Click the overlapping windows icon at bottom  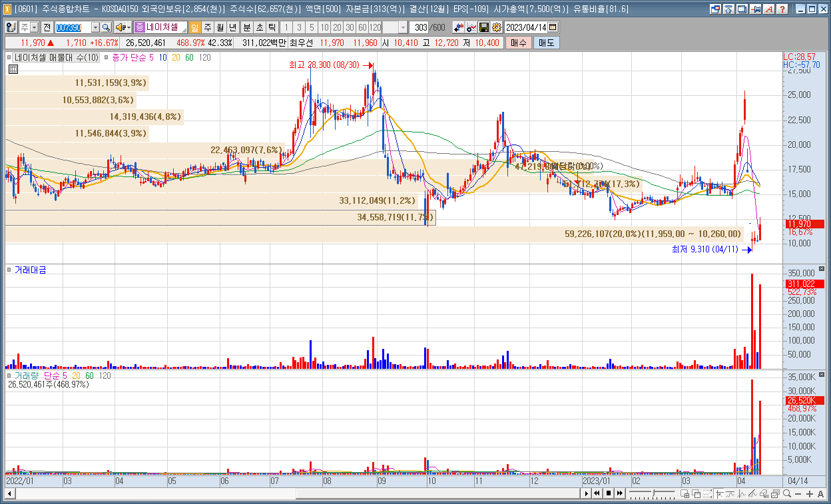696,493
